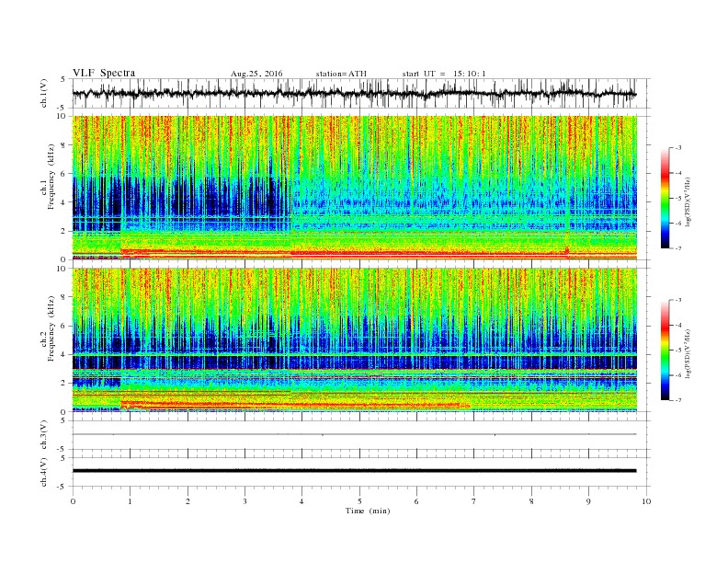Select the ch.2 colorbar "log(PSD)(V²/Hz)" label

point(688,353)
